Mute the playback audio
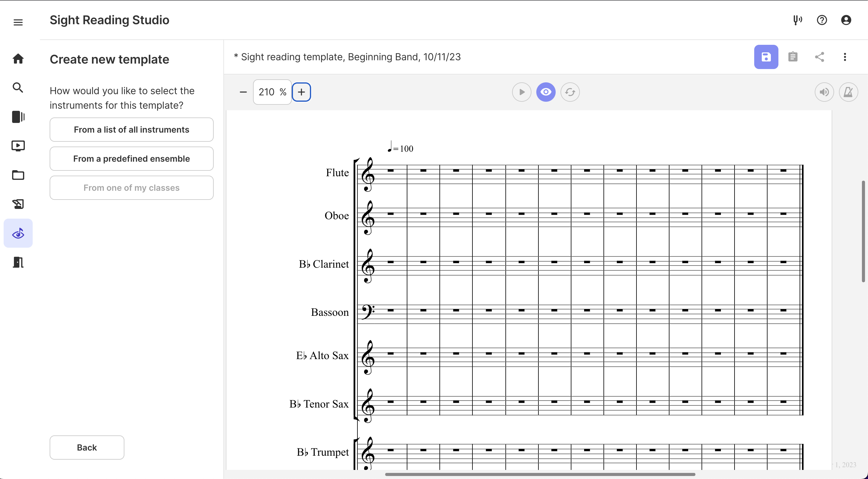 824,92
